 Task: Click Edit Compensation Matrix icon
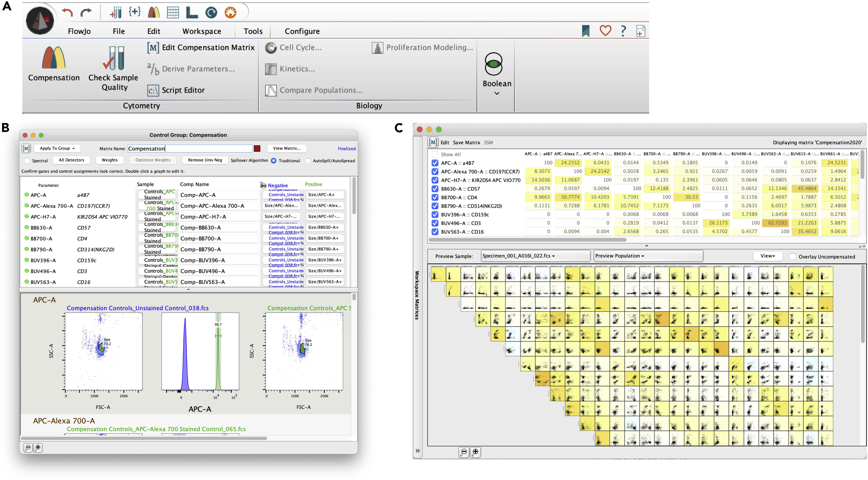(x=153, y=47)
